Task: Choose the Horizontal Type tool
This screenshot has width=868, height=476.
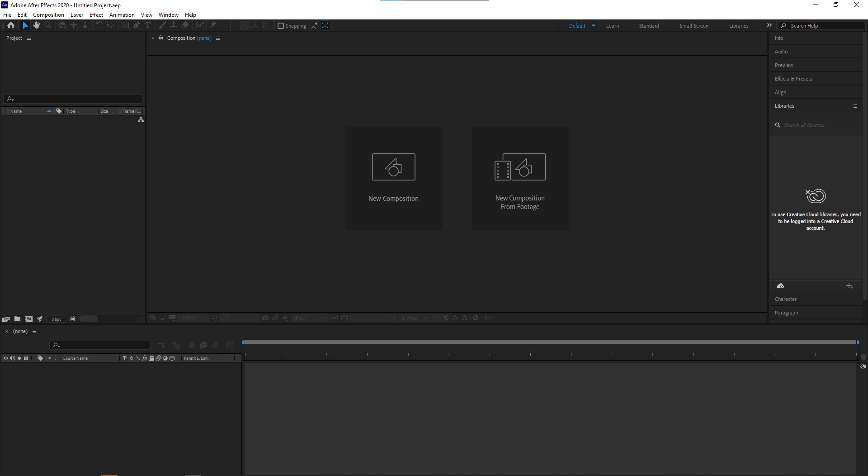Action: [147, 25]
